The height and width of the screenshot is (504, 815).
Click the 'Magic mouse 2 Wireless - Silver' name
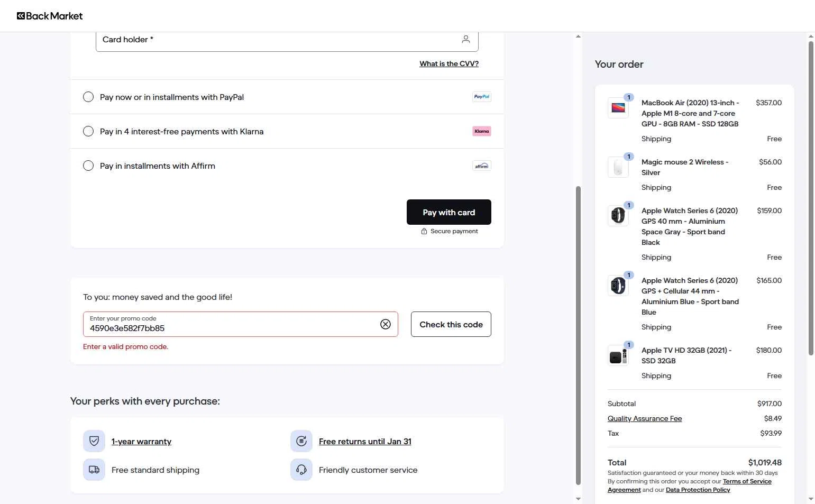tap(685, 167)
